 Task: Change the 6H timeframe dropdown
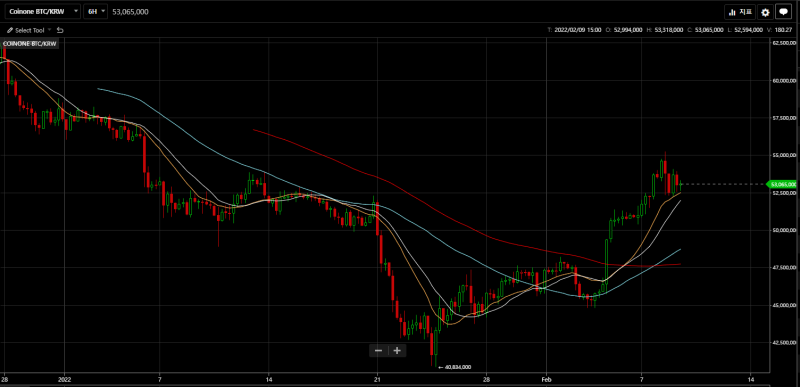[96, 11]
